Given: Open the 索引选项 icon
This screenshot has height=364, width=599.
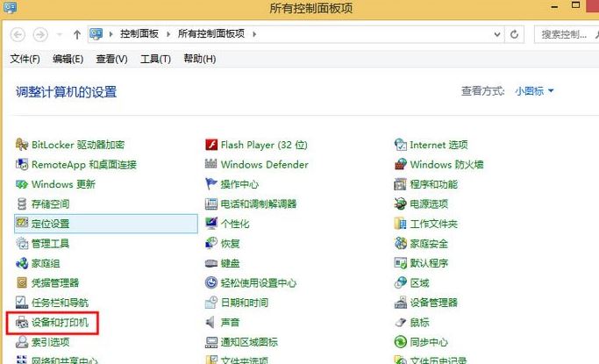Looking at the screenshot, I should (22, 342).
